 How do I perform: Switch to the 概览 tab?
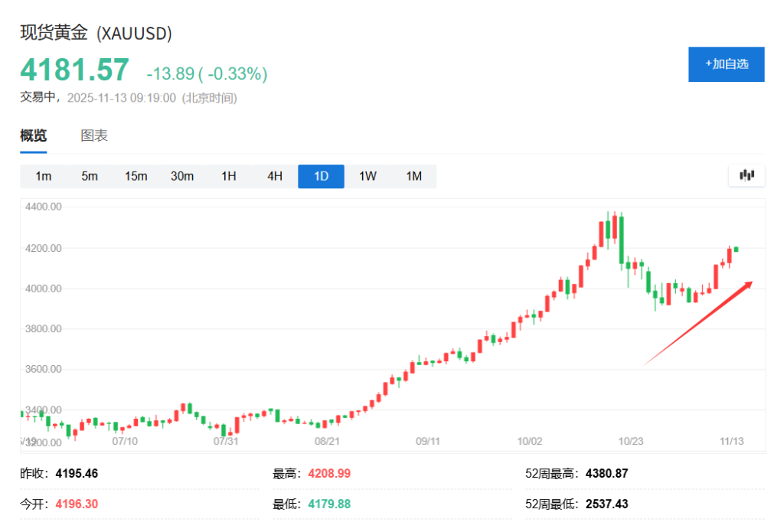pyautogui.click(x=34, y=135)
